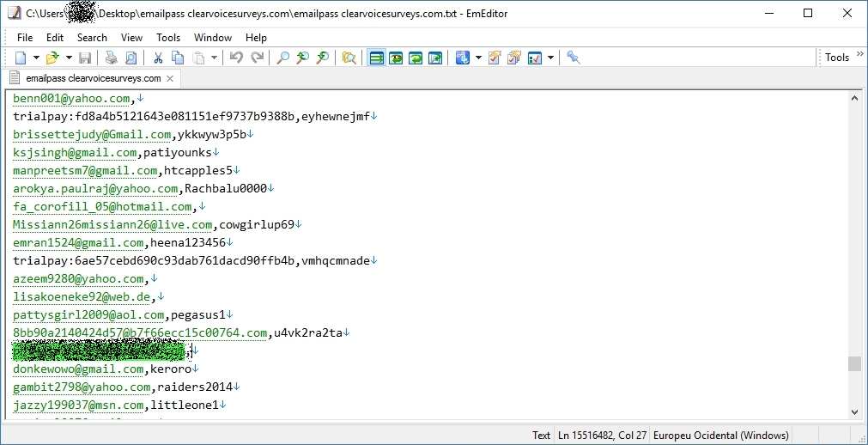Screen dimensions: 868x445
Task: Click the pushpin icon in toolbar
Action: [x=574, y=58]
